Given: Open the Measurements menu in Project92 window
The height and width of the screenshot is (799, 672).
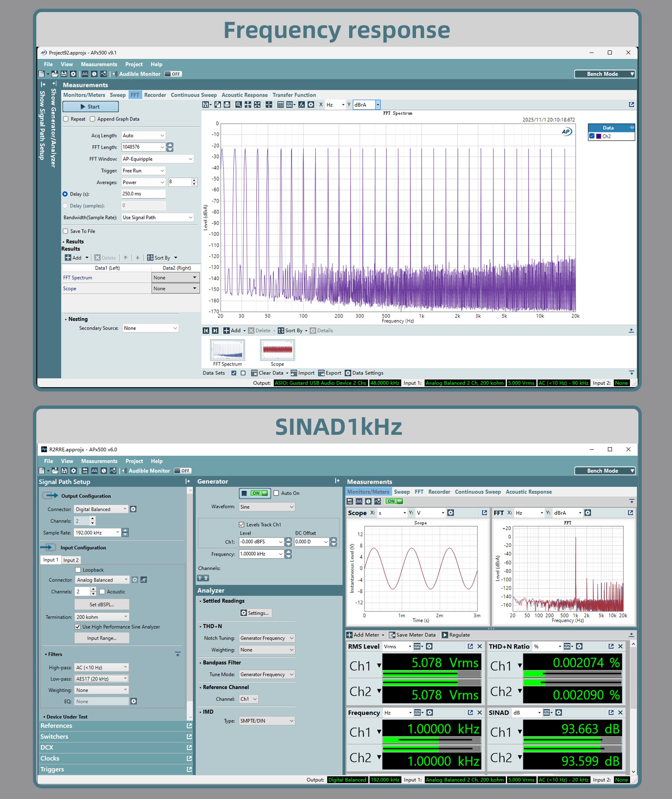Looking at the screenshot, I should pos(99,64).
